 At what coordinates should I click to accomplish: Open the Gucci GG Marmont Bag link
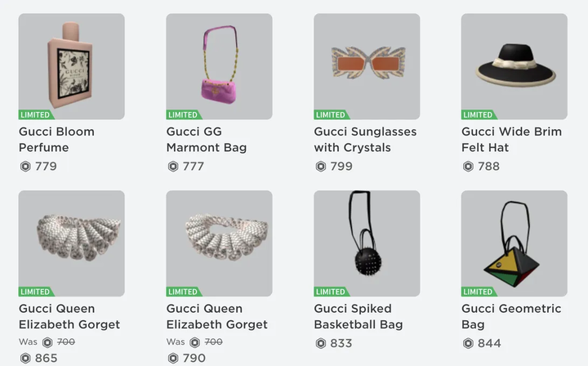206,139
